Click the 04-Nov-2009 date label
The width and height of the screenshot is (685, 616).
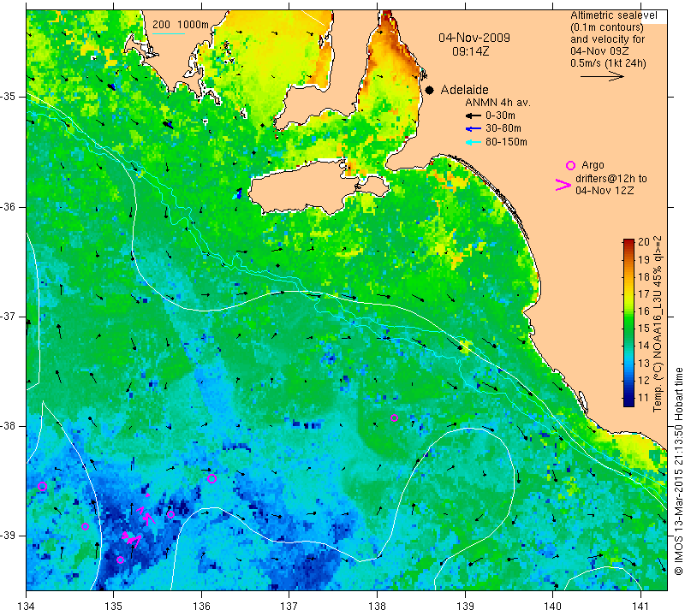[x=474, y=38]
